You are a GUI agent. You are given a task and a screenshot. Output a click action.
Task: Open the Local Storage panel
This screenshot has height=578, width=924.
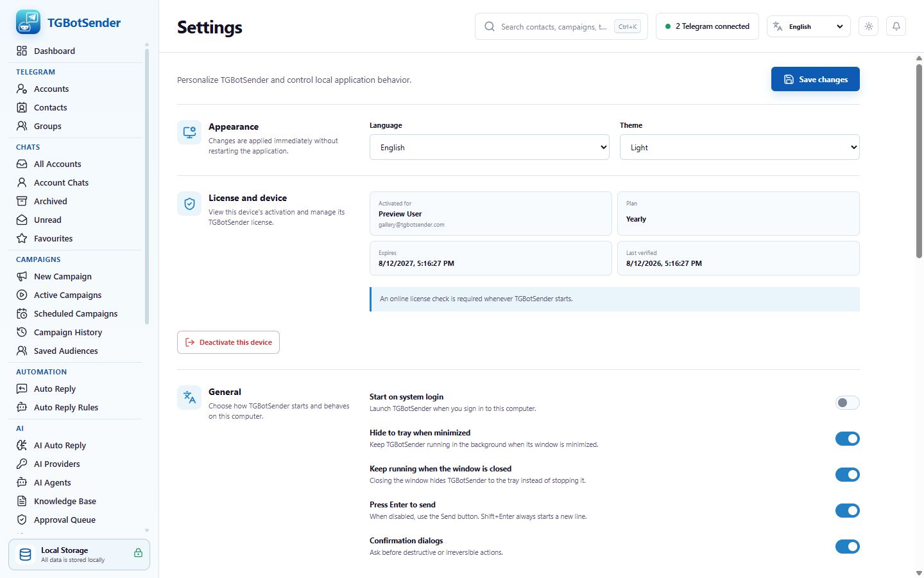tap(79, 554)
